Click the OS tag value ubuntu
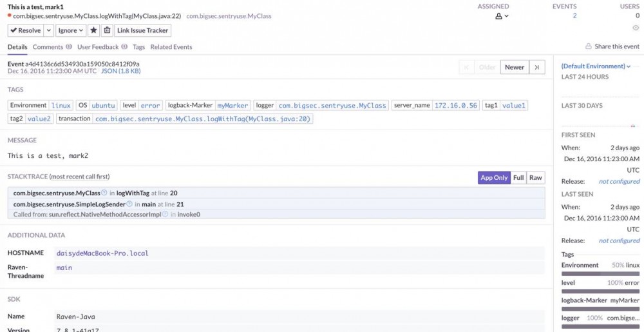The height and width of the screenshot is (332, 644). point(103,106)
